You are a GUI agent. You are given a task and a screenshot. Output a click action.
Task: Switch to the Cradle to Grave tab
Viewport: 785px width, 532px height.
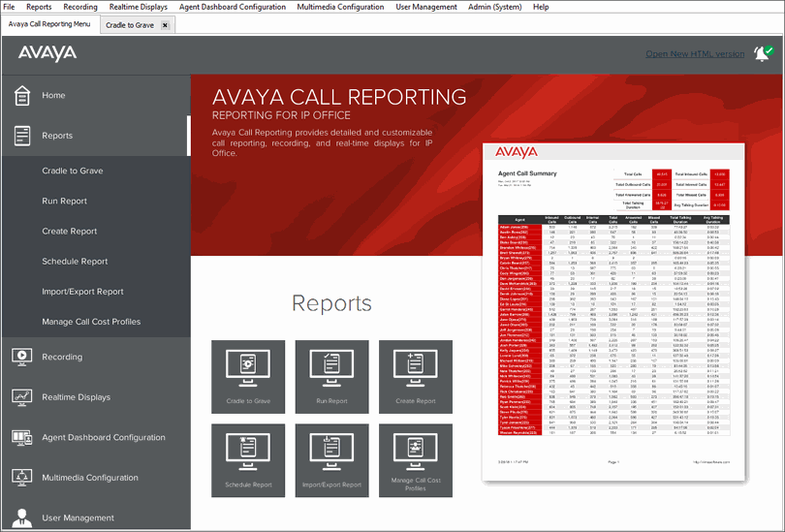pos(130,25)
